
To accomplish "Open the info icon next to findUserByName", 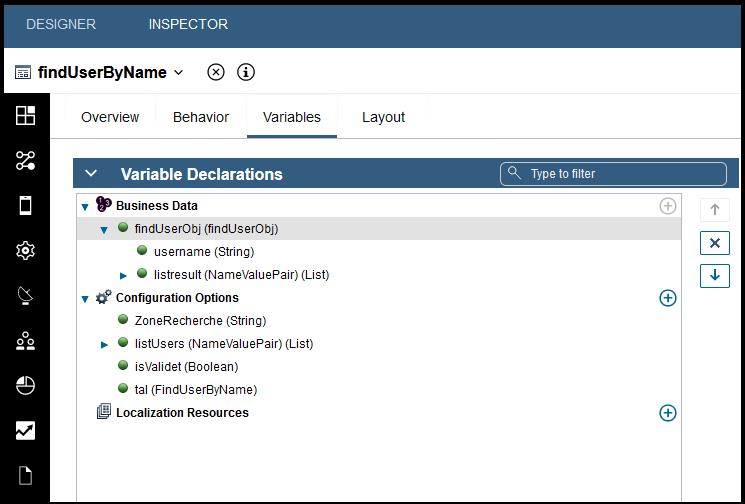I will 245,72.
